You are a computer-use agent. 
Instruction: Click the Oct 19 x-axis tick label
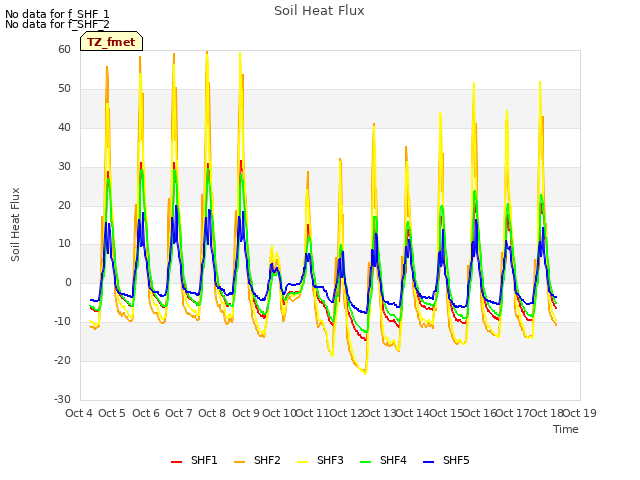pyautogui.click(x=580, y=413)
